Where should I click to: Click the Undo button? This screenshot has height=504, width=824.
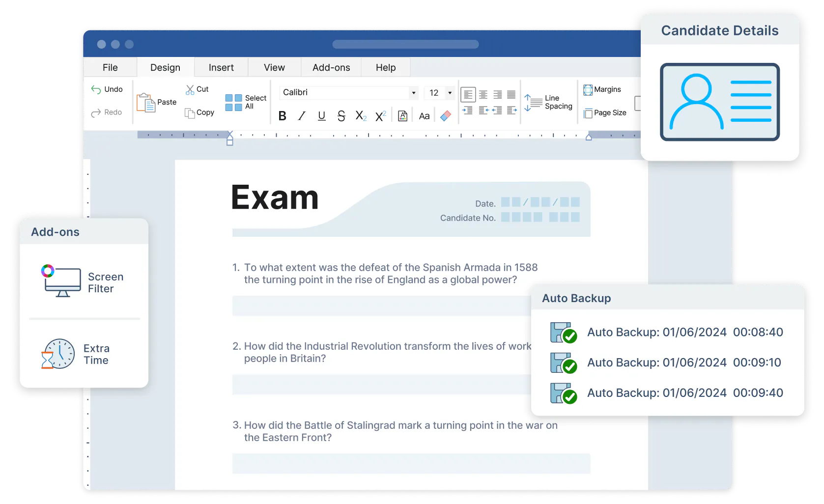(108, 89)
